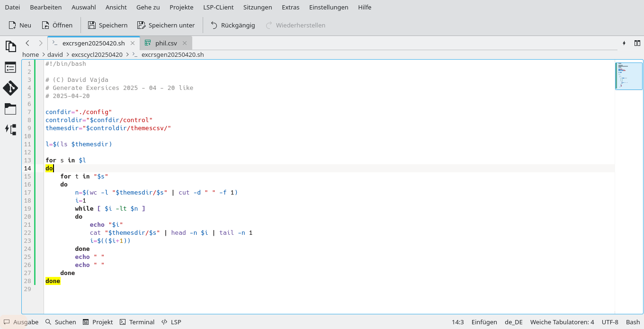Open the documents list sidebar panel

click(10, 46)
